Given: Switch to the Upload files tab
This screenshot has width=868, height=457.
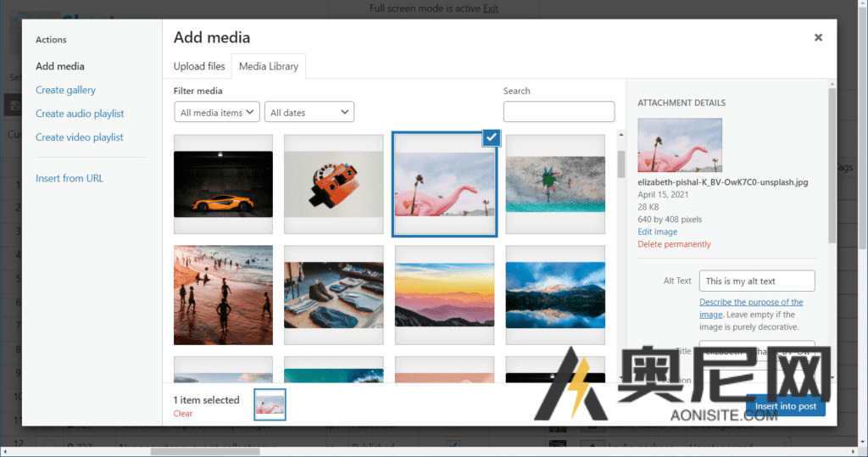Looking at the screenshot, I should coord(199,66).
